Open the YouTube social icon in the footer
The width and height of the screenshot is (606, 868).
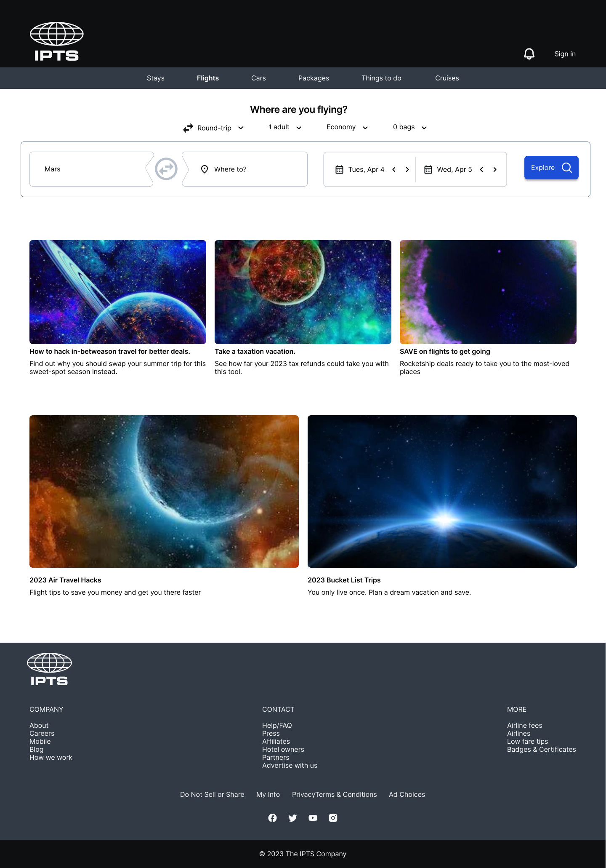tap(313, 818)
